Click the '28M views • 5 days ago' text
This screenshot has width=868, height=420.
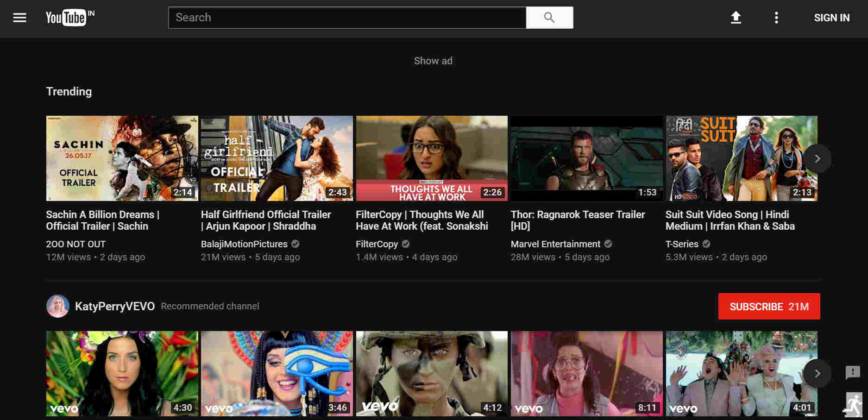click(560, 257)
